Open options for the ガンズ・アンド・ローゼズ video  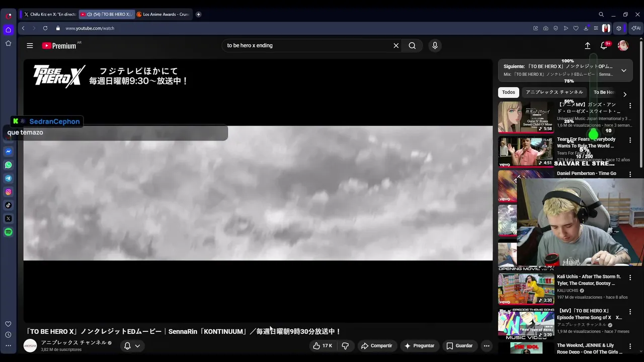630,106
